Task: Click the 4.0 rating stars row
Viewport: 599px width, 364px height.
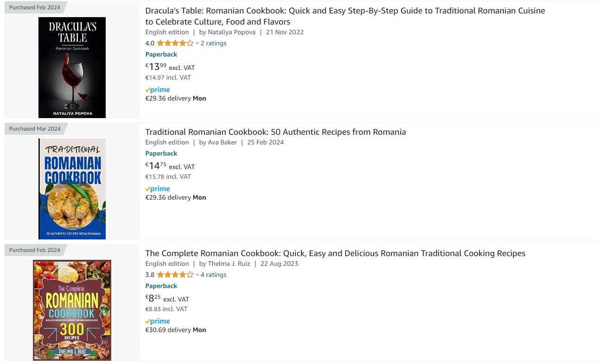Action: click(175, 43)
